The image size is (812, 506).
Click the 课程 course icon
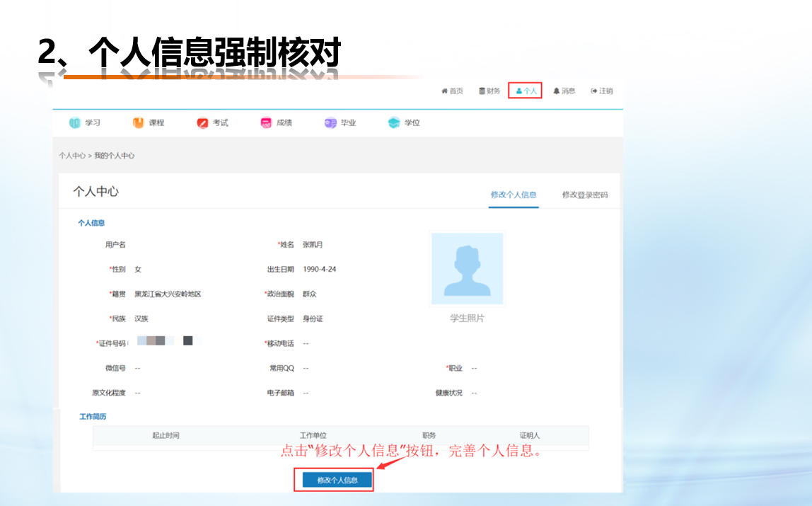pyautogui.click(x=139, y=123)
